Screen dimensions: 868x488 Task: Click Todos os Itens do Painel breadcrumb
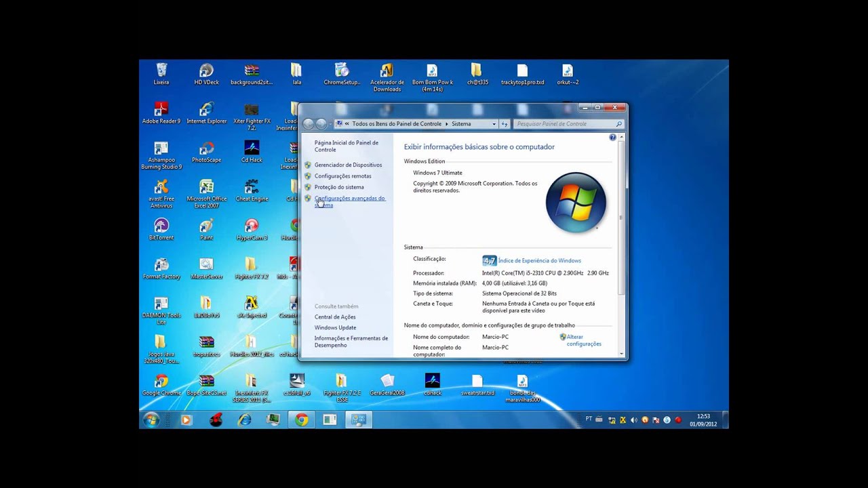(397, 124)
